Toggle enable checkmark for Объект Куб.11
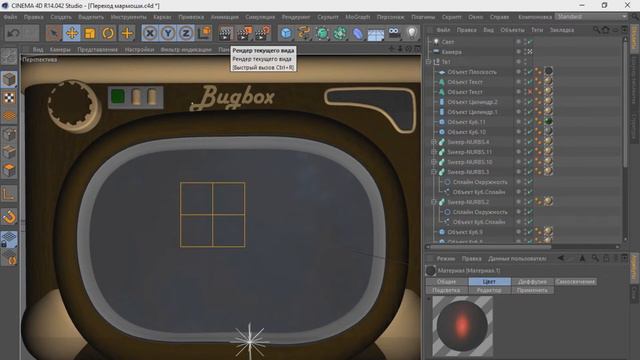 530,122
